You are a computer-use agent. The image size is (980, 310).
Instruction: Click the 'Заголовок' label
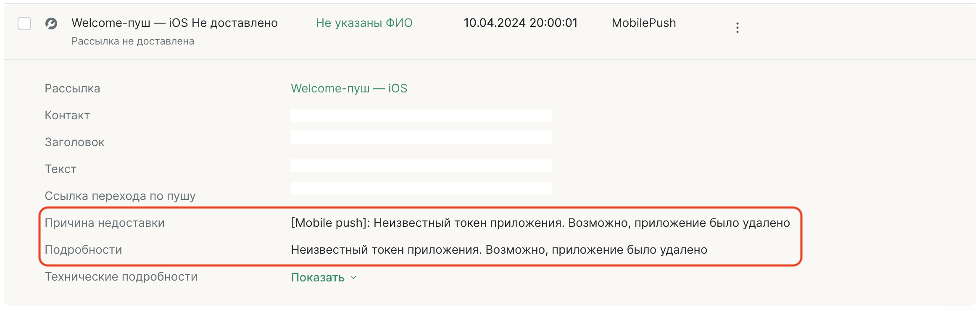point(74,142)
